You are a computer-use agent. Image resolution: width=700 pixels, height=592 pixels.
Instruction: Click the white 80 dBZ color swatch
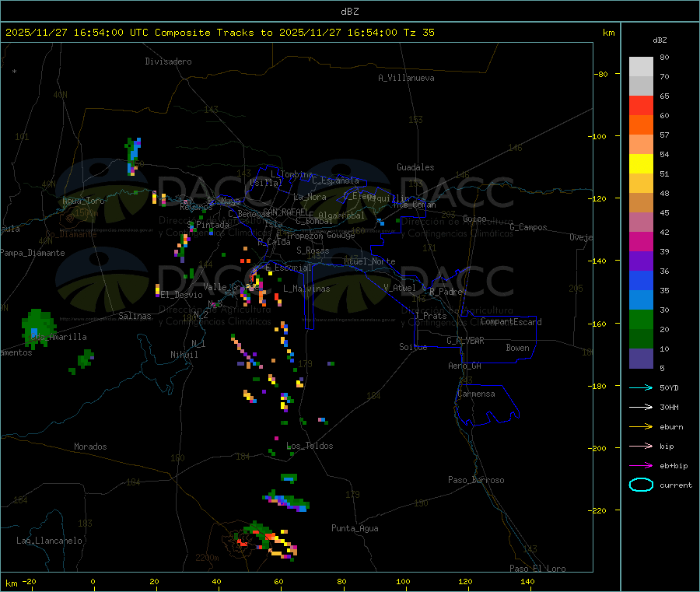point(641,67)
